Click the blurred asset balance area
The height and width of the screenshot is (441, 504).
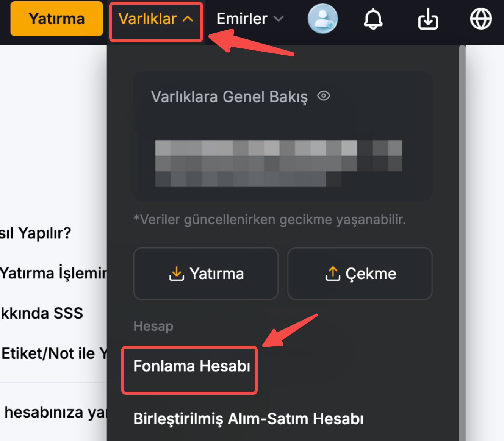[x=279, y=163]
